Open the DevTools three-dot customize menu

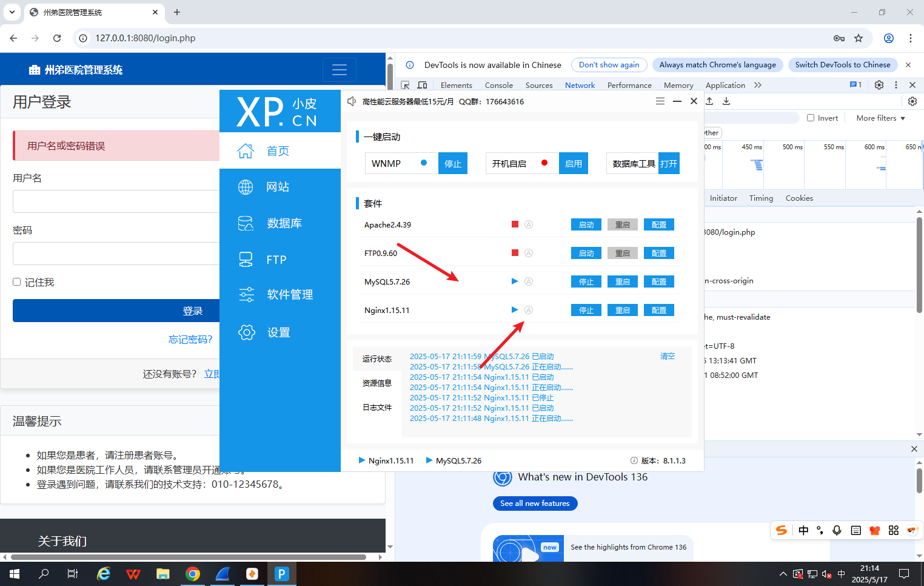pos(896,85)
